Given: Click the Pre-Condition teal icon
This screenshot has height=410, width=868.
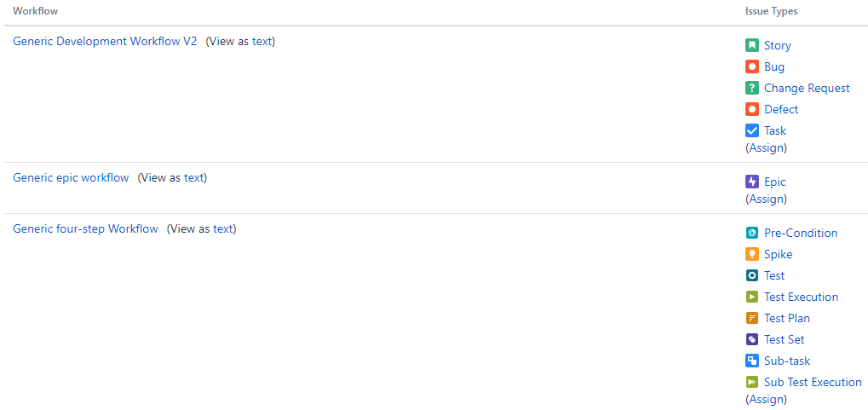Looking at the screenshot, I should (x=752, y=234).
